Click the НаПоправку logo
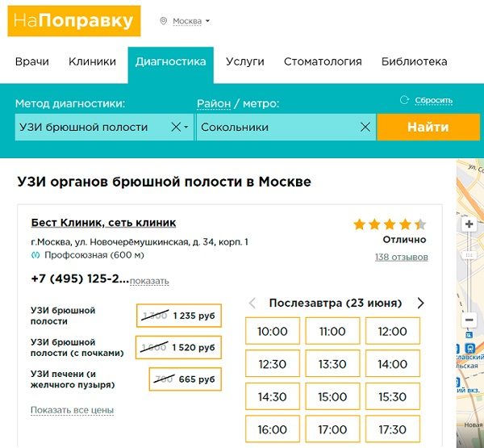Screen dimensions: 484x448 (74, 21)
